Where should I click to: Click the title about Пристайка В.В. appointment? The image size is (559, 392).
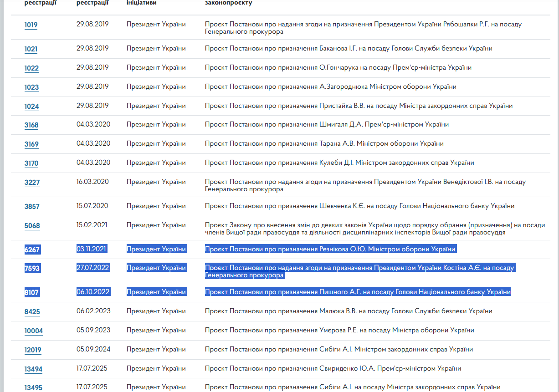(359, 106)
